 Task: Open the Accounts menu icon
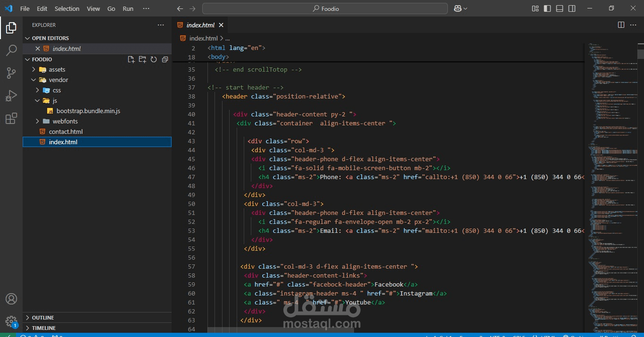(x=11, y=299)
